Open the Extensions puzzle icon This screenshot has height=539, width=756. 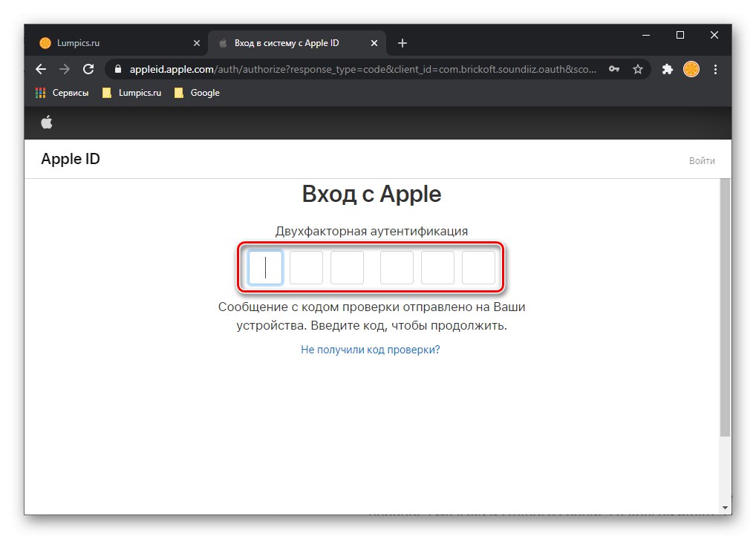[668, 70]
